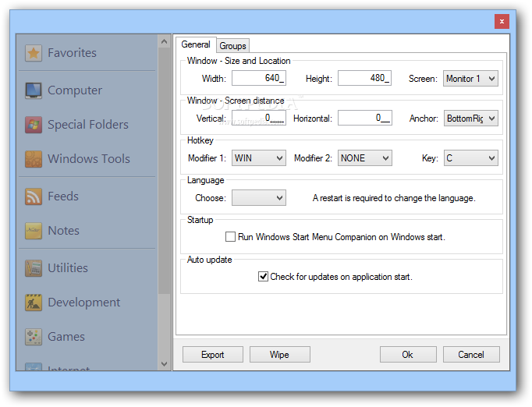Click the Notes sticky icon
The width and height of the screenshot is (532, 407).
[x=34, y=231]
